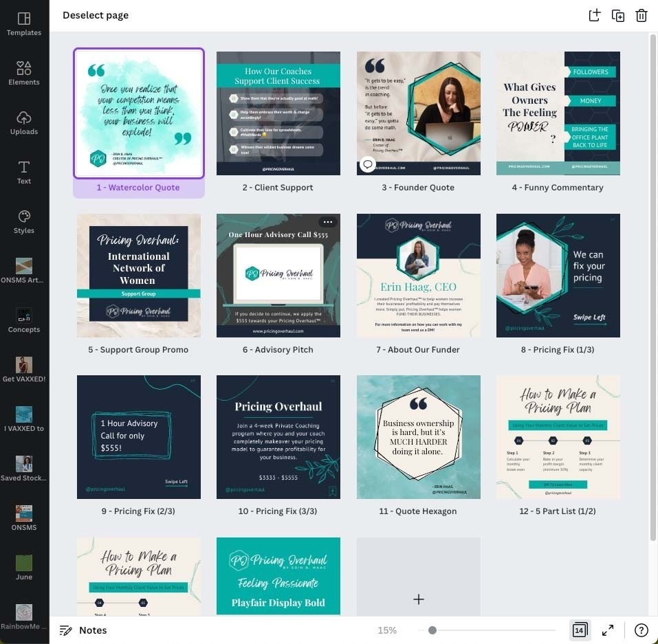Open the ONSMS folder
Image resolution: width=658 pixels, height=644 pixels.
(24, 518)
